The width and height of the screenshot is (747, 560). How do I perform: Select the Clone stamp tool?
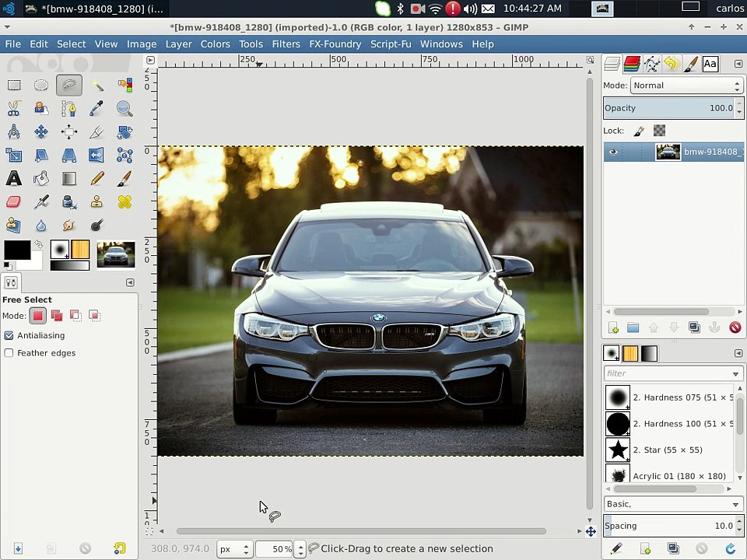97,202
